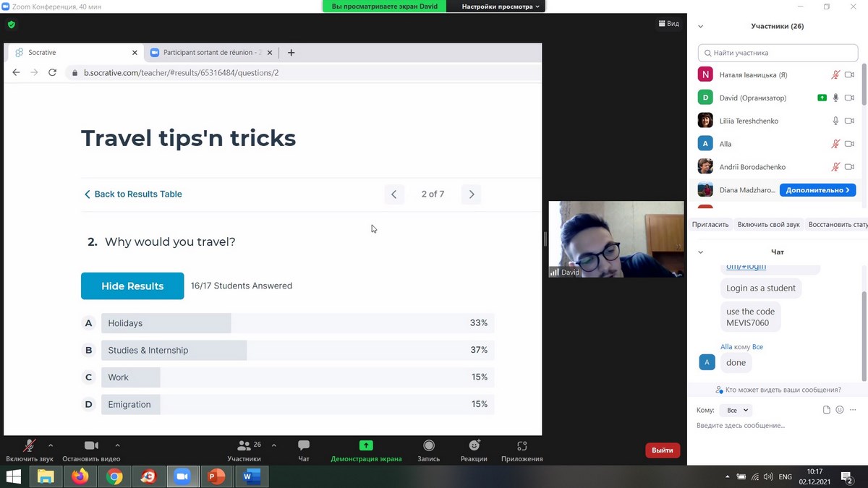Unmute microphone with the audio toggle
Image resolution: width=868 pixels, height=488 pixels.
(x=30, y=446)
